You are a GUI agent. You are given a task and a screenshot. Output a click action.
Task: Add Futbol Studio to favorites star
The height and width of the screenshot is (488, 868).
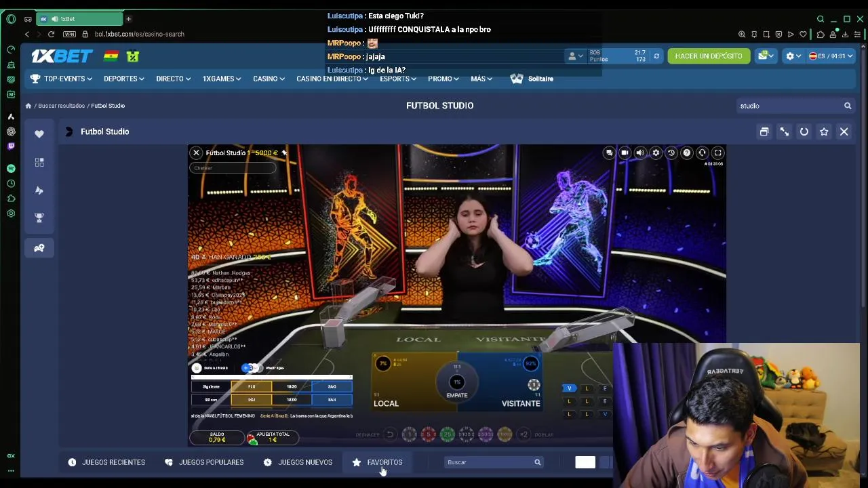coord(824,131)
